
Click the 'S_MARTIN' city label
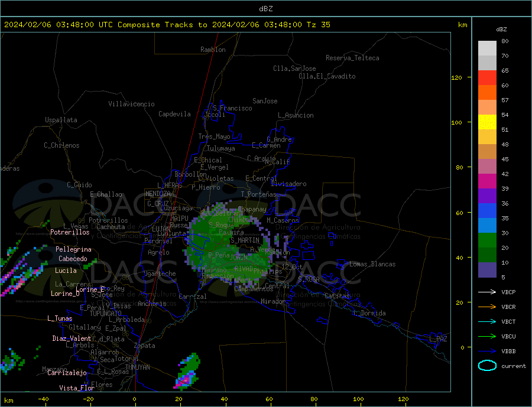tap(245, 240)
